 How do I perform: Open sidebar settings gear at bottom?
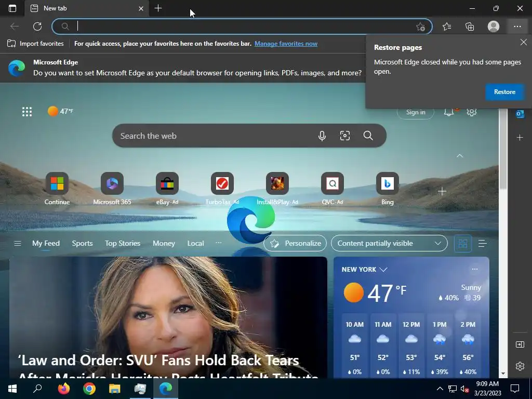point(520,366)
